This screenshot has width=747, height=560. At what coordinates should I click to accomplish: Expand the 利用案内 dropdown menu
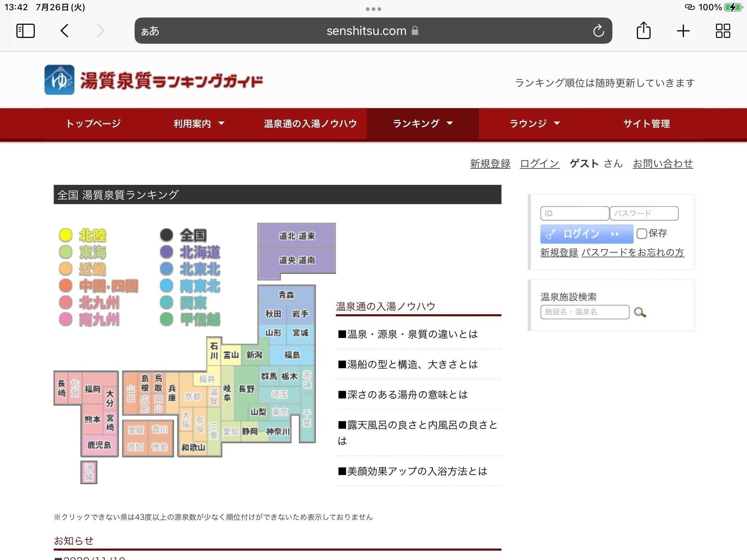(199, 124)
